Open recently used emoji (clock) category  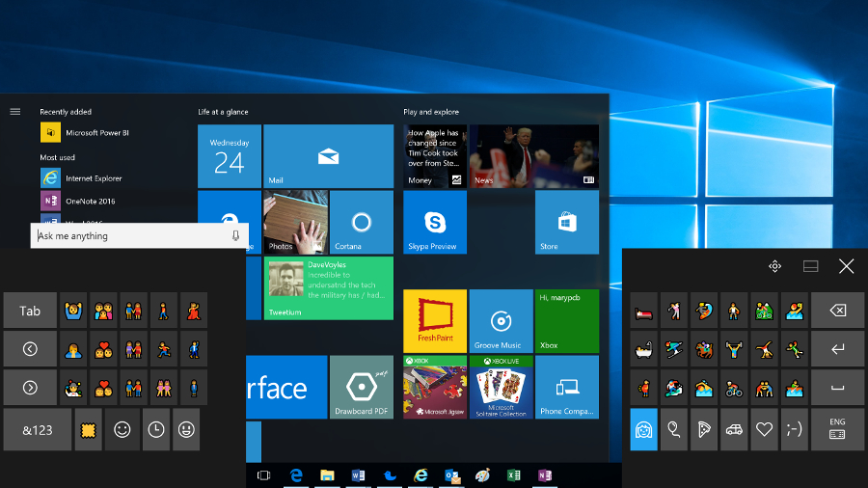coord(156,429)
